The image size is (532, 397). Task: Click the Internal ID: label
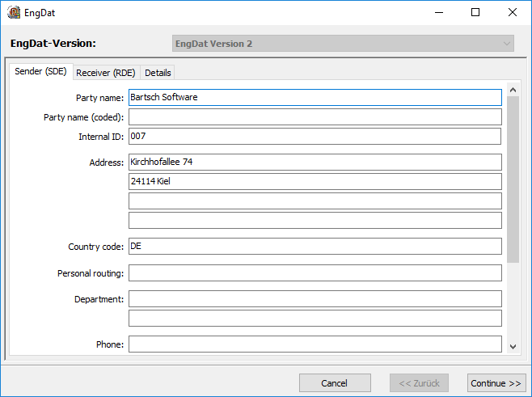pos(101,137)
